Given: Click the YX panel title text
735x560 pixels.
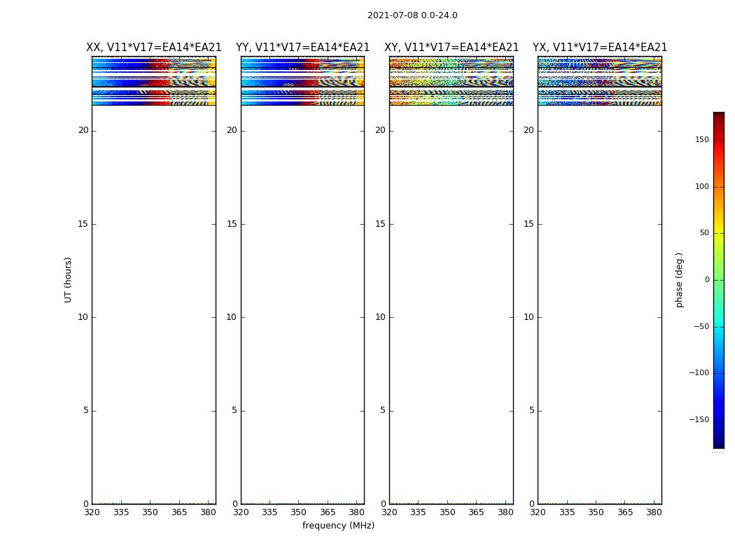Looking at the screenshot, I should click(x=600, y=48).
